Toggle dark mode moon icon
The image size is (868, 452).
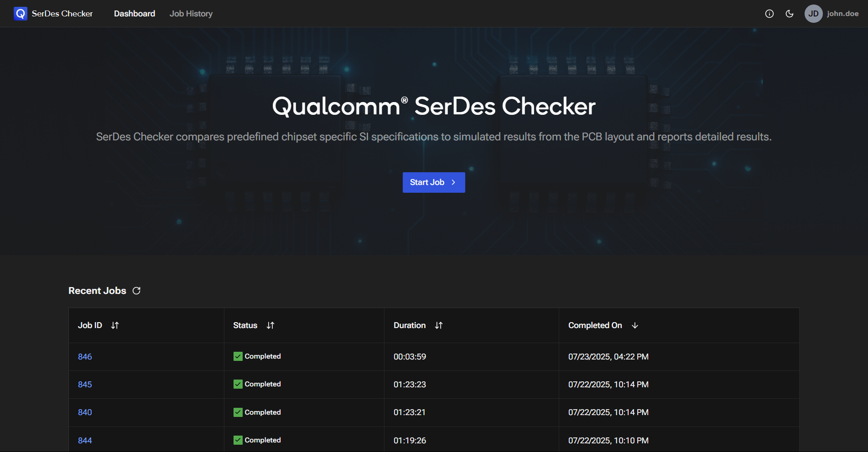click(790, 14)
